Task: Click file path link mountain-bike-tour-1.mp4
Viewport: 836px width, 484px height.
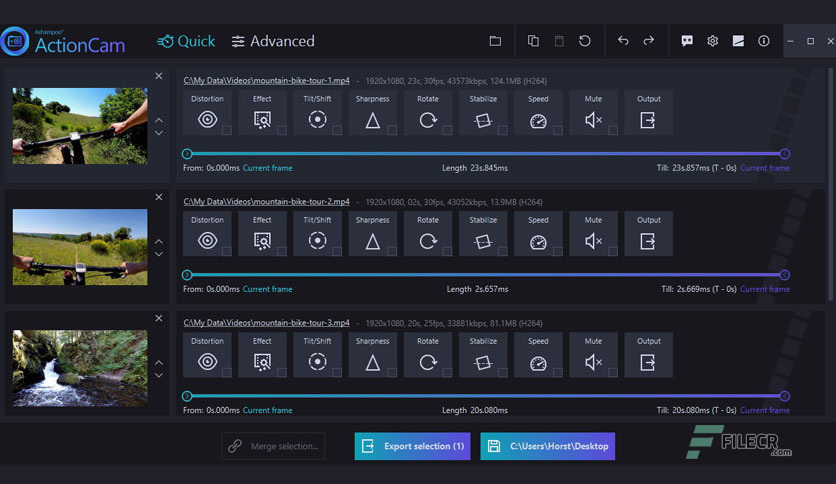Action: pos(267,80)
